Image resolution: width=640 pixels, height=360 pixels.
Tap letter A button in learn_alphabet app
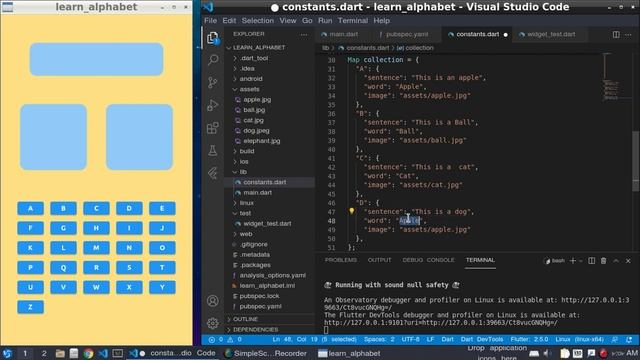pyautogui.click(x=31, y=209)
